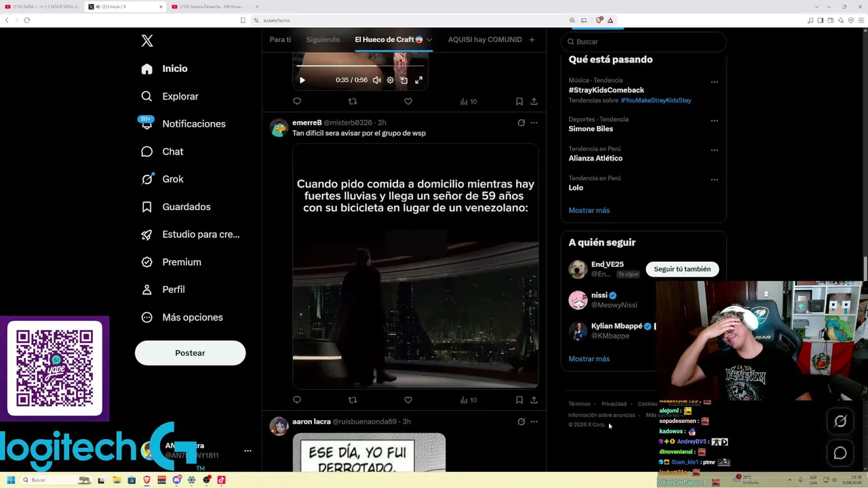
Task: Open account menu dots beside profile
Action: [x=248, y=451]
